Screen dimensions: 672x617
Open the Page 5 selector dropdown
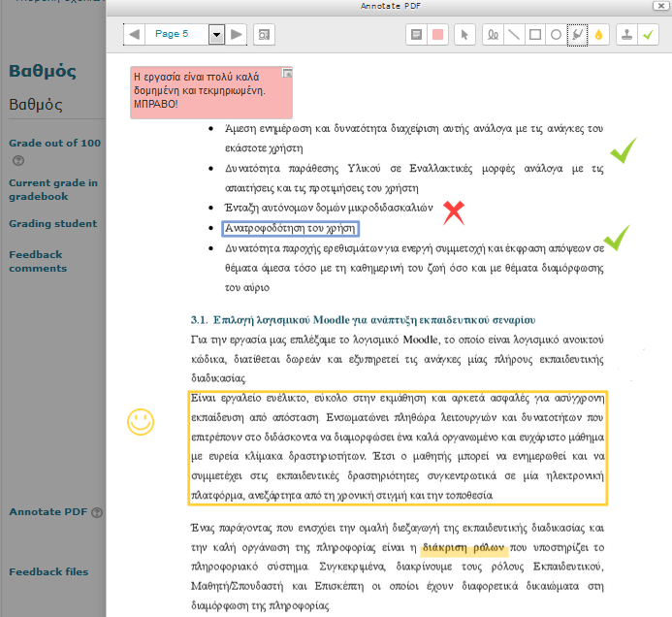[x=217, y=35]
